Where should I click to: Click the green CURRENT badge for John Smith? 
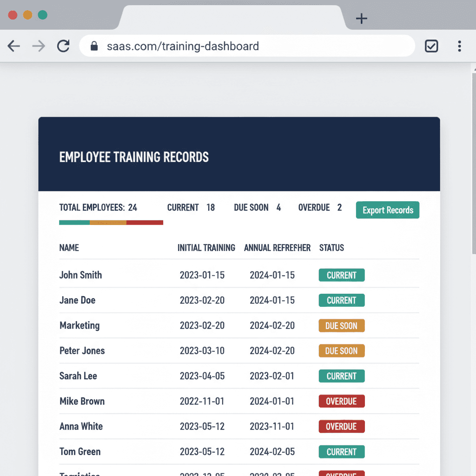[342, 275]
